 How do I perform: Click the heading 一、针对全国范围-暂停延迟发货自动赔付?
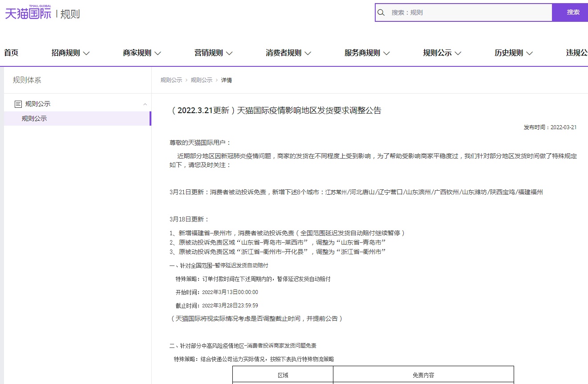tap(219, 266)
